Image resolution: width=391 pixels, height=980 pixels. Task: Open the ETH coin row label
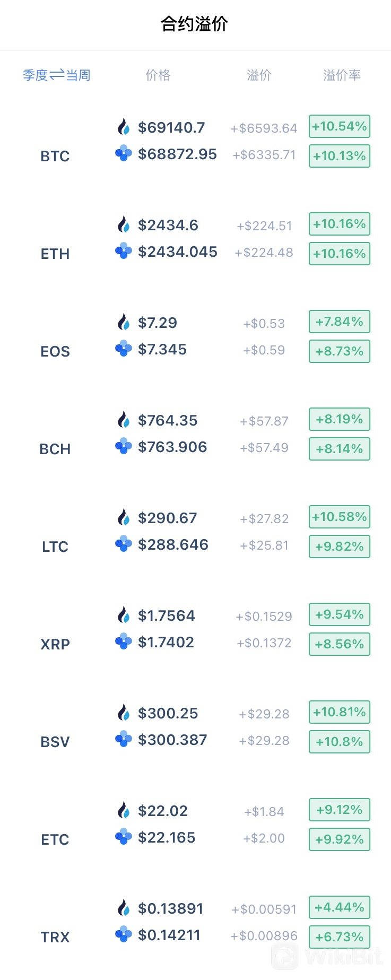(55, 254)
